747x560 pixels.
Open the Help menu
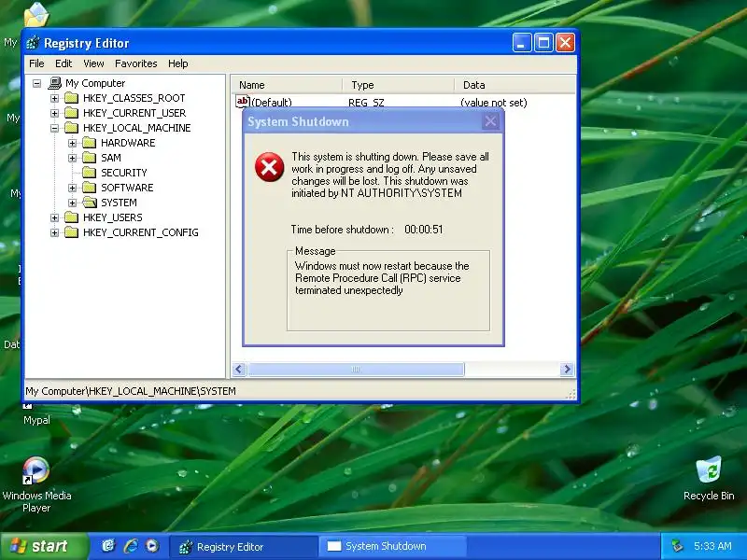coord(177,63)
